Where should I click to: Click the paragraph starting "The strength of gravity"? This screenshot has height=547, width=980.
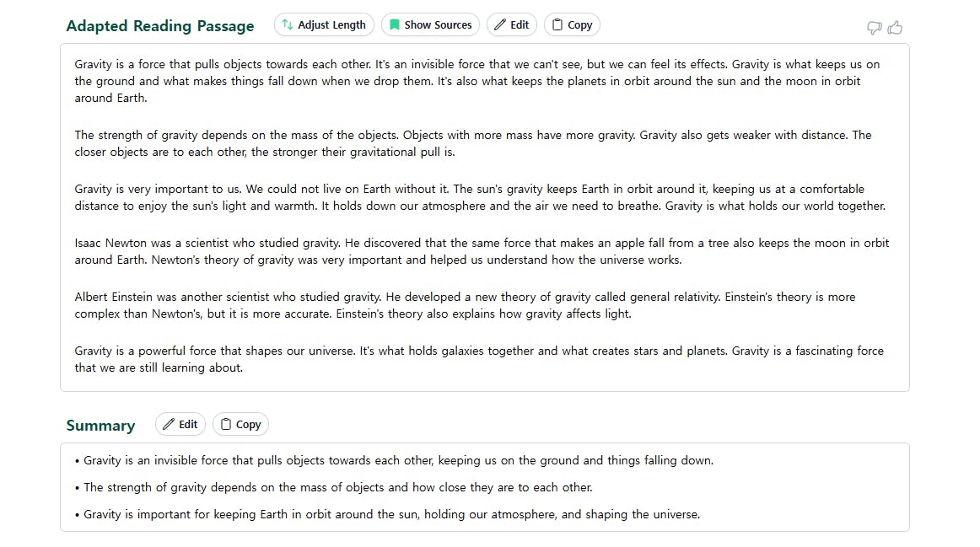coord(472,143)
